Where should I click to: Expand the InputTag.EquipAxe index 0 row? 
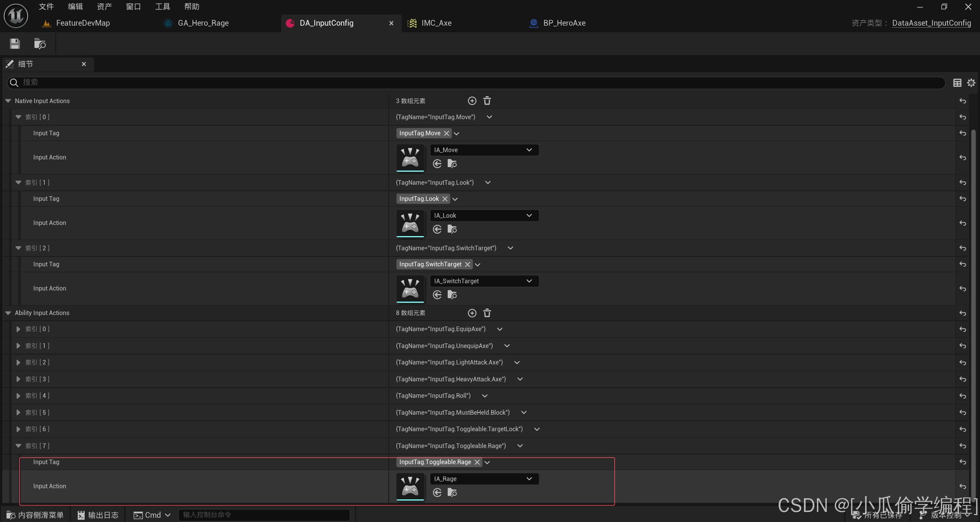[18, 329]
